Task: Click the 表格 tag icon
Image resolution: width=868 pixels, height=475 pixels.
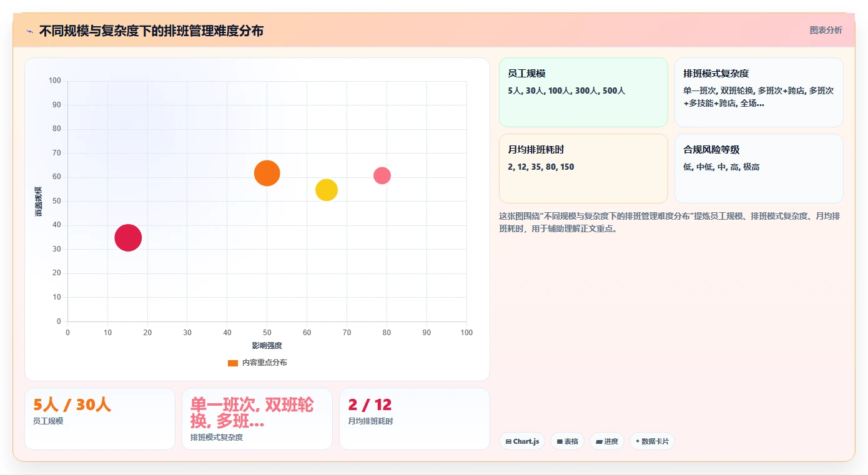Action: point(560,441)
